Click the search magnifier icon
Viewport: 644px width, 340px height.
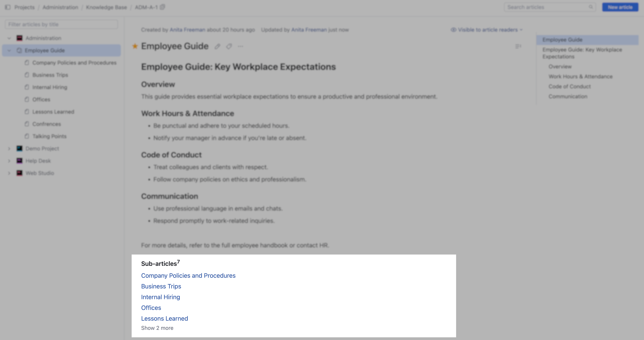click(x=591, y=7)
